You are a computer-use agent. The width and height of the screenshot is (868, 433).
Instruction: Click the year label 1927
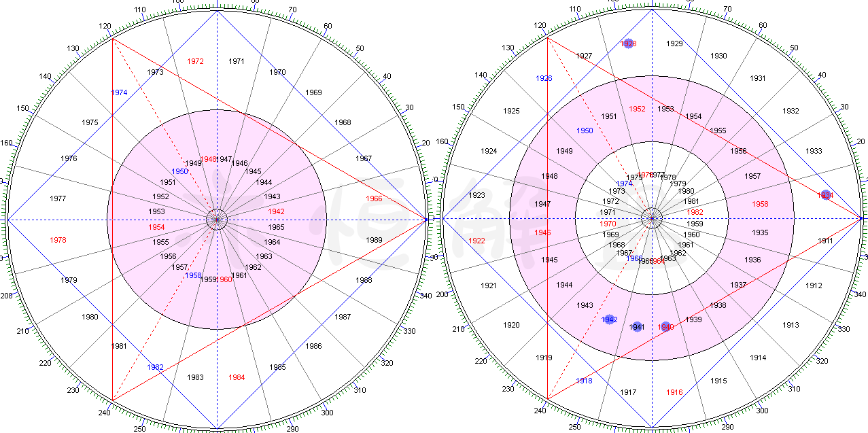(x=584, y=56)
